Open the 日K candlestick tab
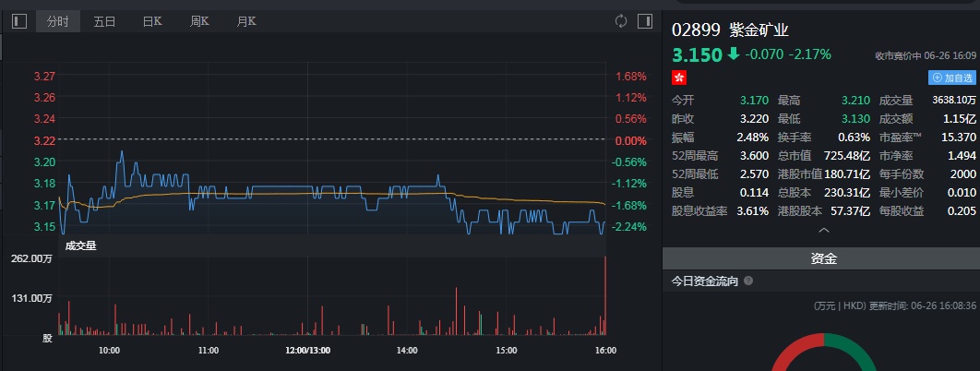This screenshot has width=980, height=371. (152, 20)
